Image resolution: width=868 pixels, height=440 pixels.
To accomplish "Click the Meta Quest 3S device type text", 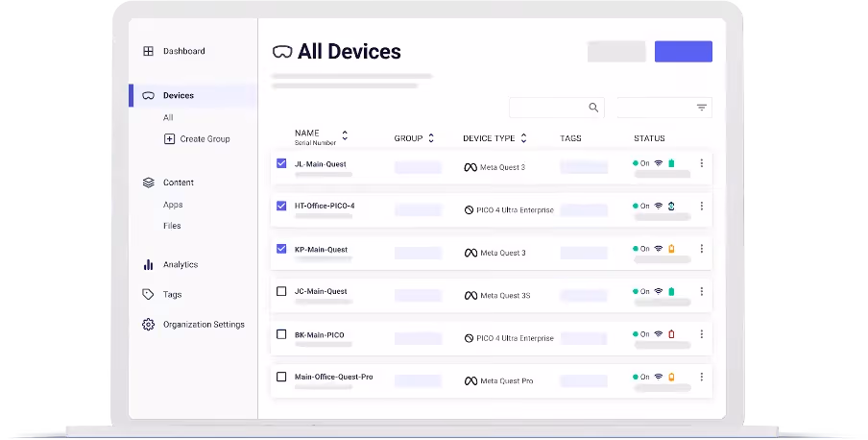I will point(505,295).
